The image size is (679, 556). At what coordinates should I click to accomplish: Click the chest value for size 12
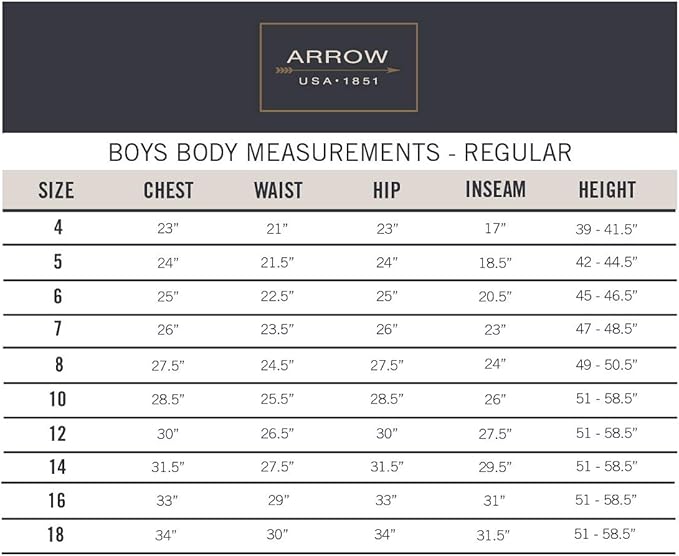tap(168, 433)
